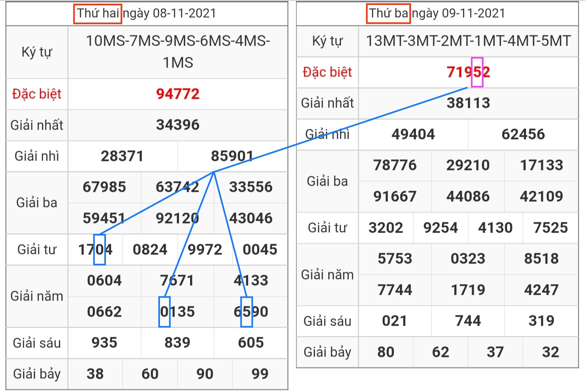The height and width of the screenshot is (392, 585).
Task: Select third prize number 33556
Action: (x=251, y=187)
